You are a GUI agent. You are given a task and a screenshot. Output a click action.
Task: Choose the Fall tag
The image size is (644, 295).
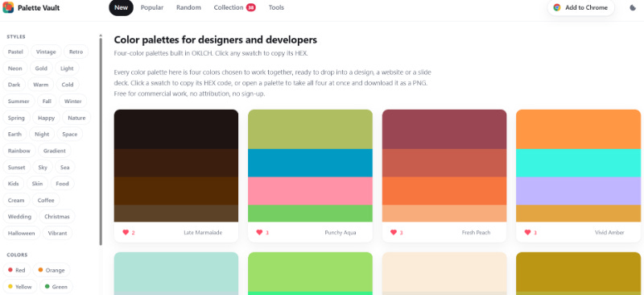tap(47, 102)
